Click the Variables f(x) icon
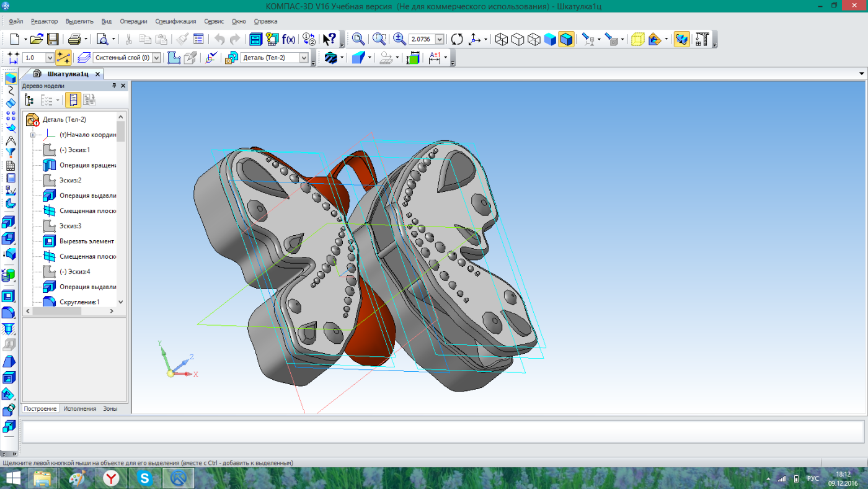868x489 pixels. 288,39
